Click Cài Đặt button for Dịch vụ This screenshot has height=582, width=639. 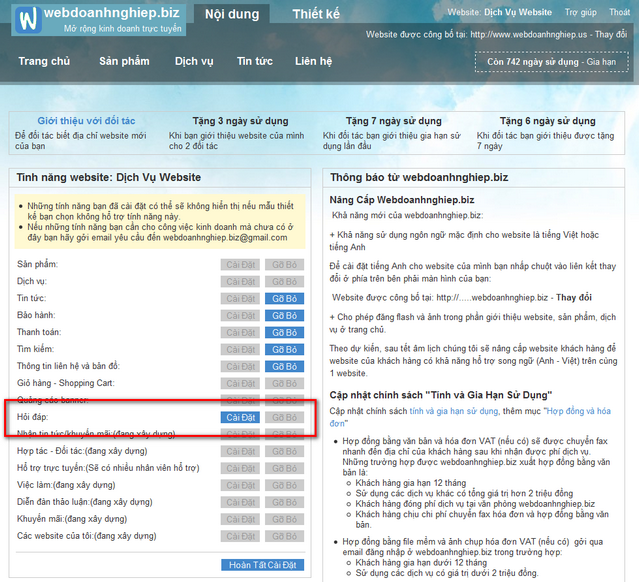pos(240,282)
